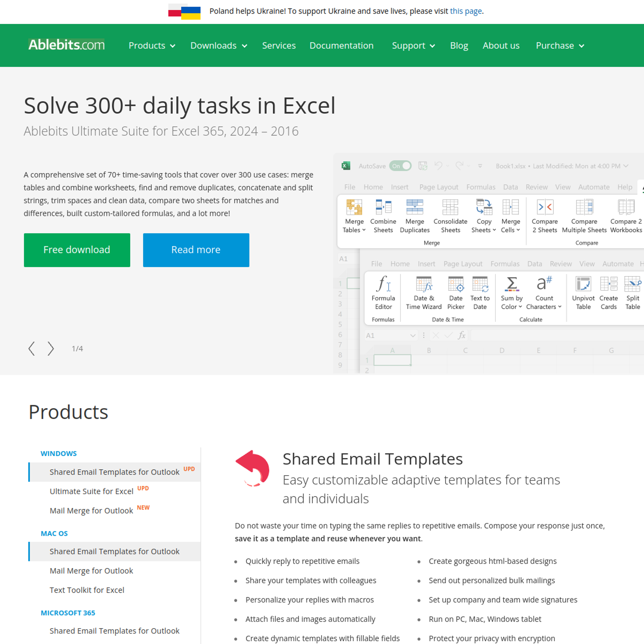Open the Blog page
The height and width of the screenshot is (644, 644).
[459, 45]
